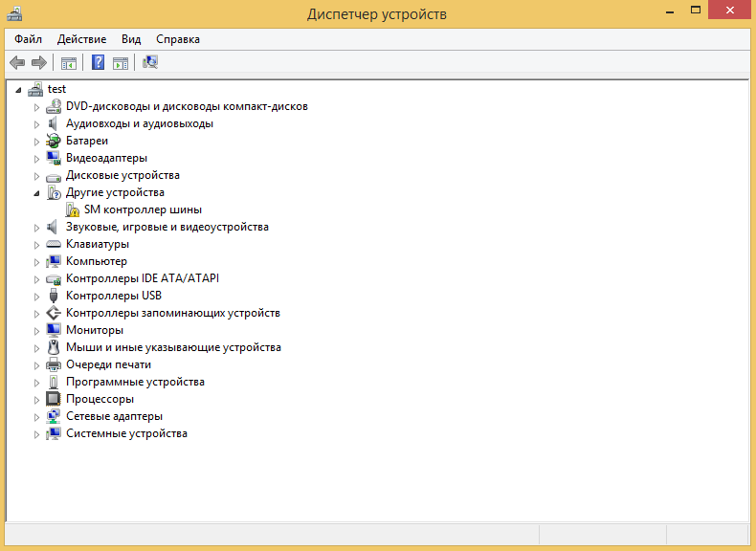Select the Контроллеры IDE ATA/ATAPI label
This screenshot has width=756, height=551.
pos(143,278)
